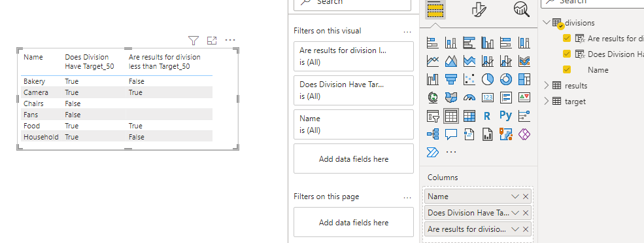Remove the Name field from Columns
Image resolution: width=644 pixels, height=243 pixels.
(x=526, y=196)
